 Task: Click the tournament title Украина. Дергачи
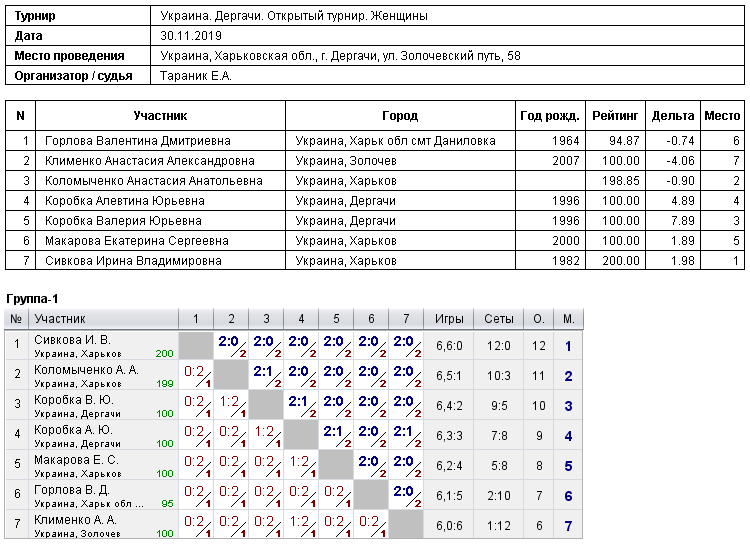[294, 16]
